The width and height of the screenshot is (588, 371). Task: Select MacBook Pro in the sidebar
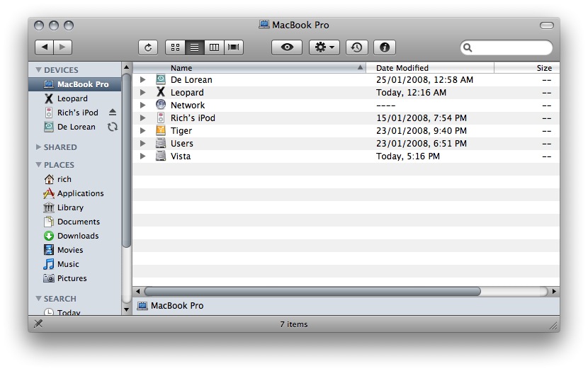[x=74, y=84]
